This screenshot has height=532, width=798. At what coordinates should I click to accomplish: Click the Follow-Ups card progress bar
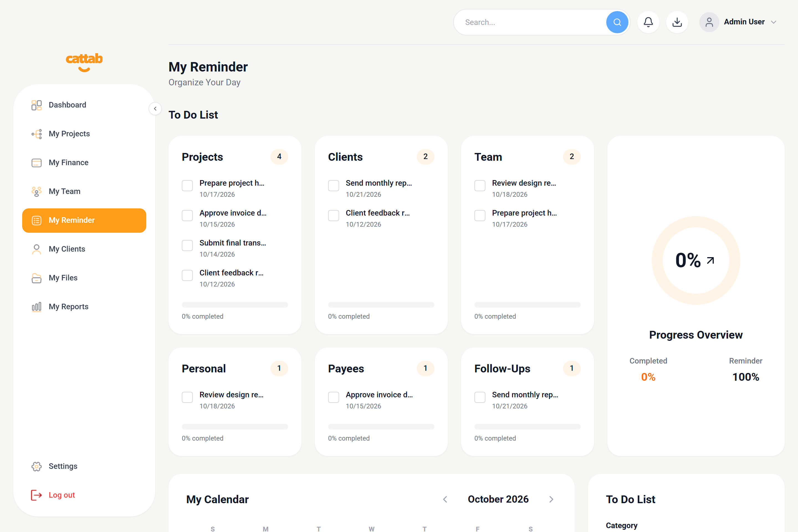point(527,426)
